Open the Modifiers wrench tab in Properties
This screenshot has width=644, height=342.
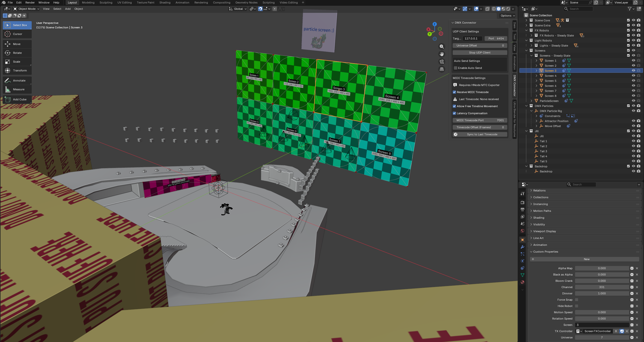coord(522,247)
